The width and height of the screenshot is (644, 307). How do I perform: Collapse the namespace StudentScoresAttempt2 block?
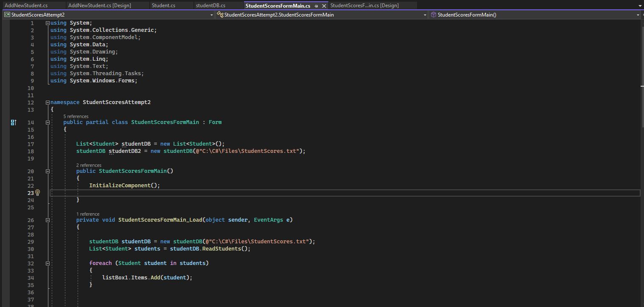click(x=48, y=102)
